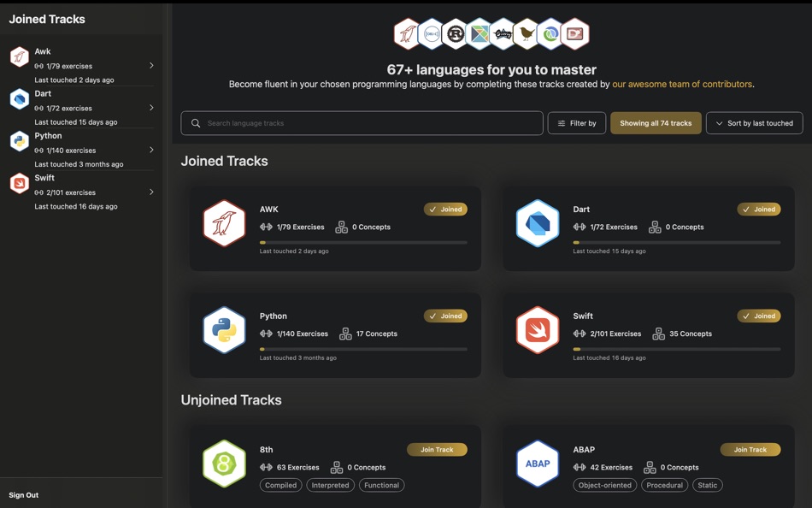
Task: Select the Procedural tag on ABAP card
Action: pos(664,485)
